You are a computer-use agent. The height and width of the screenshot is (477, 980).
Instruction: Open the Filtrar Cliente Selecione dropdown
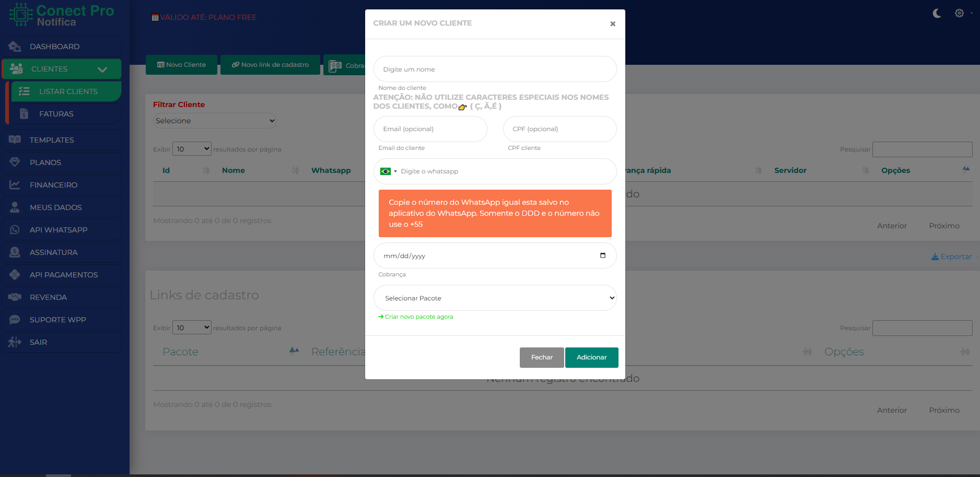coord(215,121)
